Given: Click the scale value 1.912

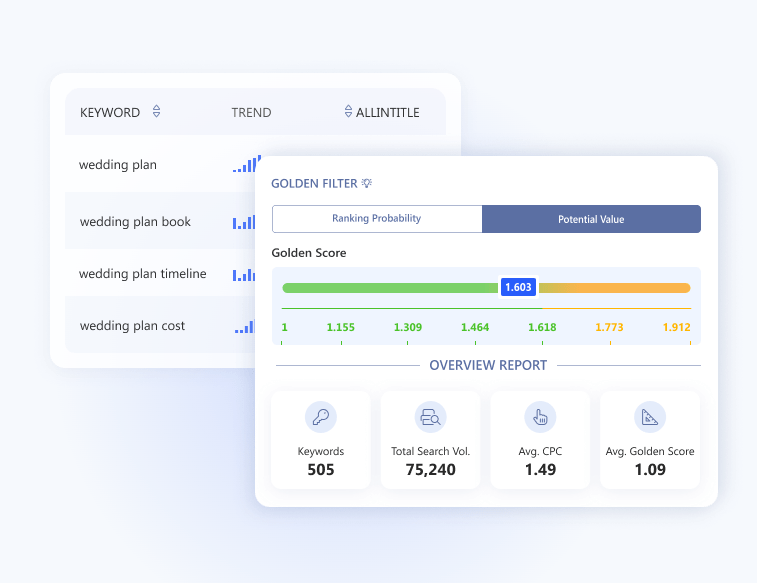Looking at the screenshot, I should [676, 327].
